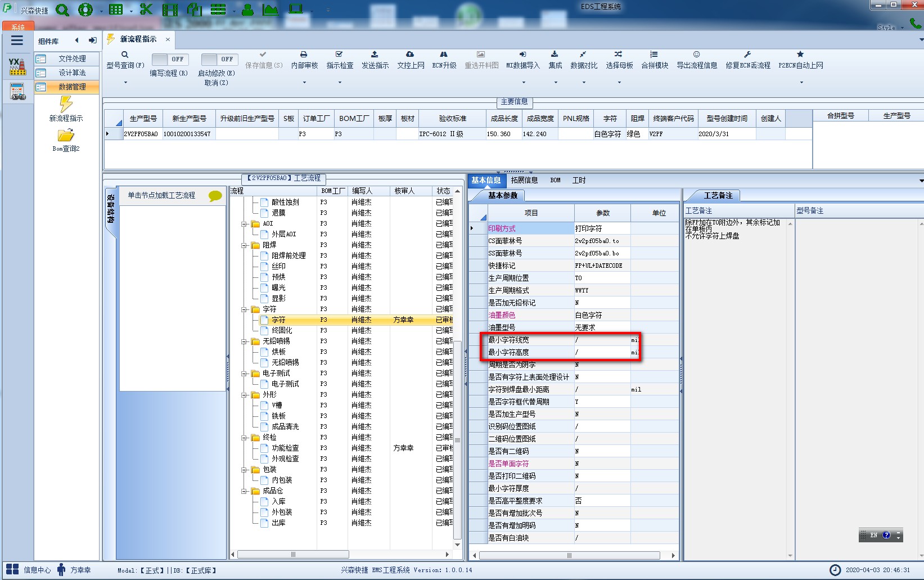This screenshot has height=580, width=924.
Task: Click 内部审核 printer tool
Action: point(304,60)
